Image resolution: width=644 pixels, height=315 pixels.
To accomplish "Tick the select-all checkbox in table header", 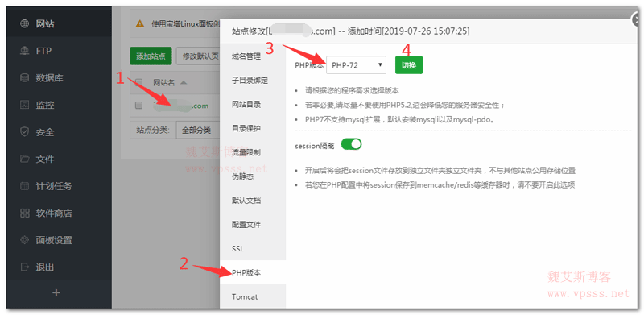I will coord(138,82).
